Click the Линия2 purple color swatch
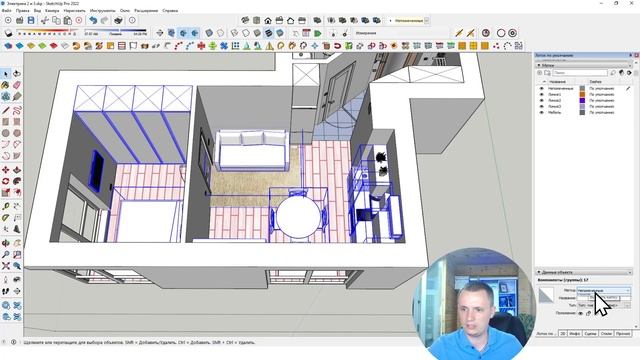640x360 pixels. 582,100
